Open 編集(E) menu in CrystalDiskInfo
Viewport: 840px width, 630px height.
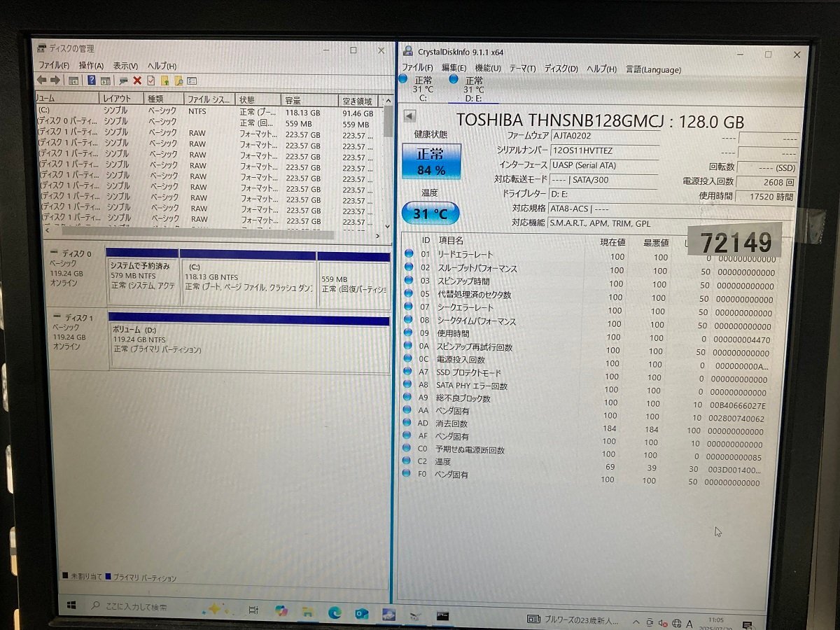click(454, 68)
